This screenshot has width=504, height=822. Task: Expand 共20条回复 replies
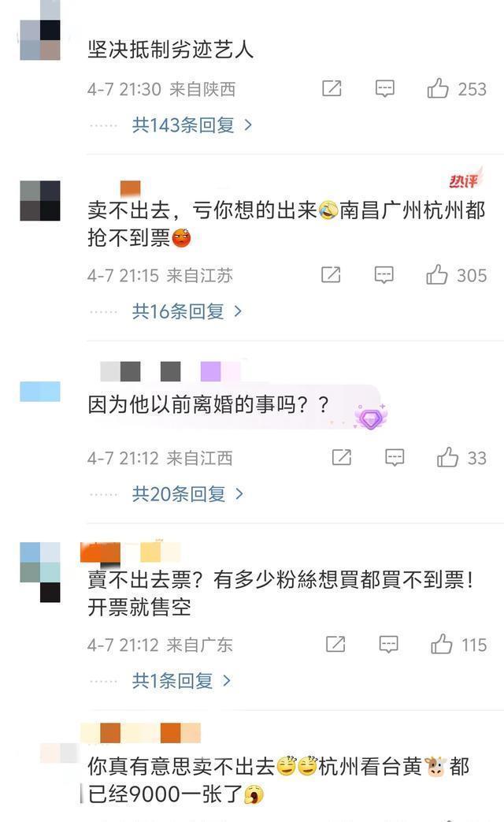point(188,494)
